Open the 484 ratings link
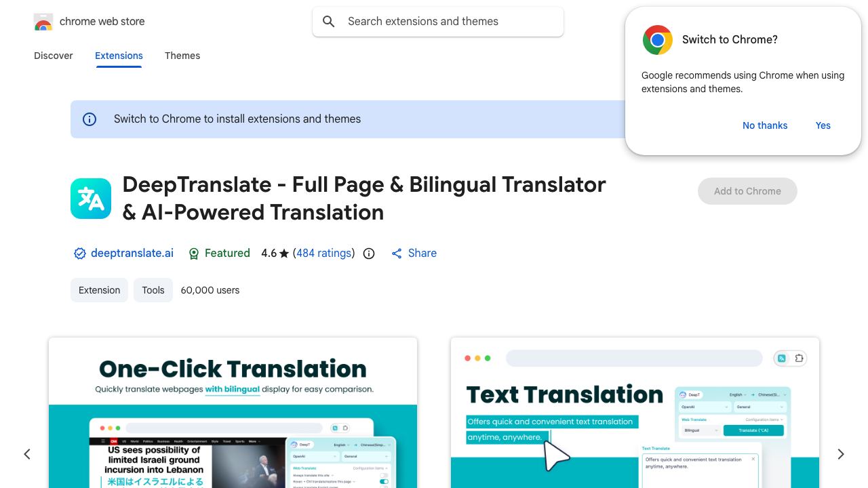Screen dimensions: 868x488 (324, 253)
